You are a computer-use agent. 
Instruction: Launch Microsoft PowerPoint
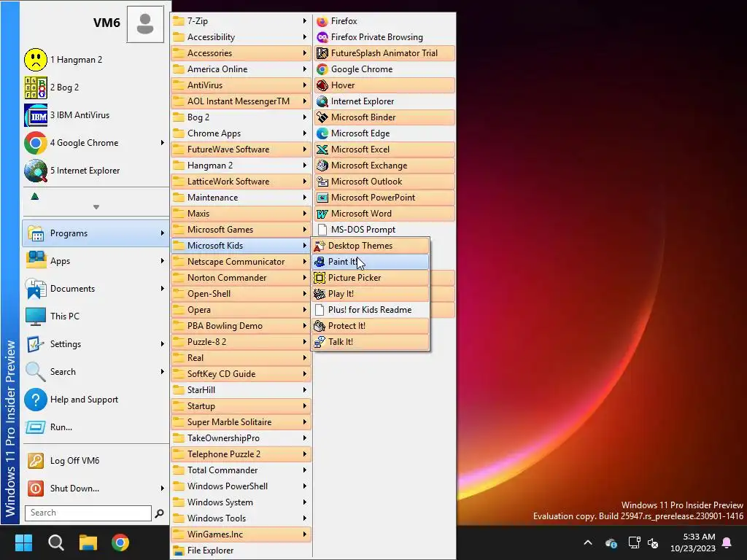click(384, 197)
